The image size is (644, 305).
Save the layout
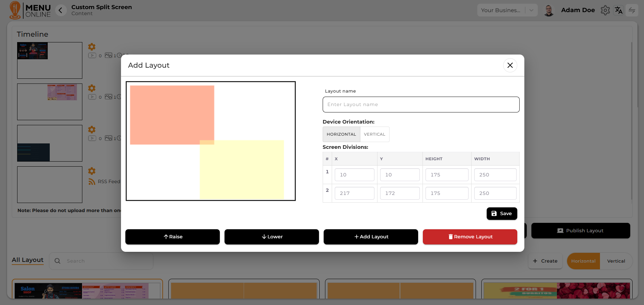pyautogui.click(x=501, y=214)
